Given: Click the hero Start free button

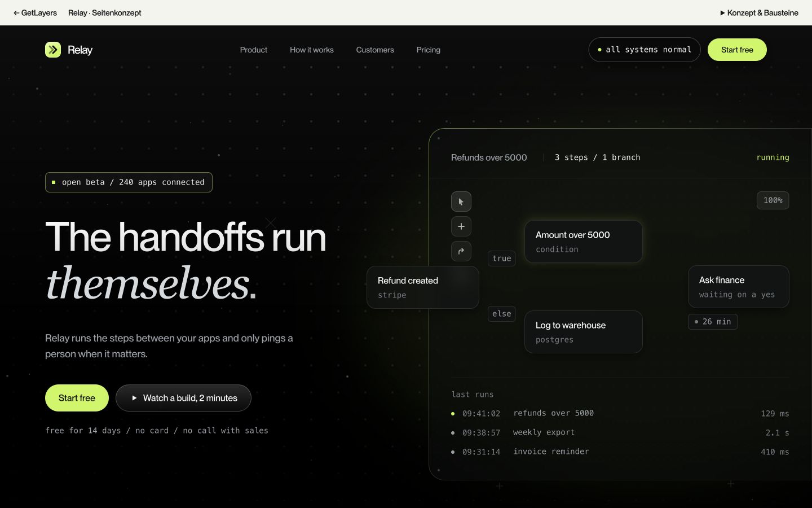Looking at the screenshot, I should pyautogui.click(x=77, y=398).
